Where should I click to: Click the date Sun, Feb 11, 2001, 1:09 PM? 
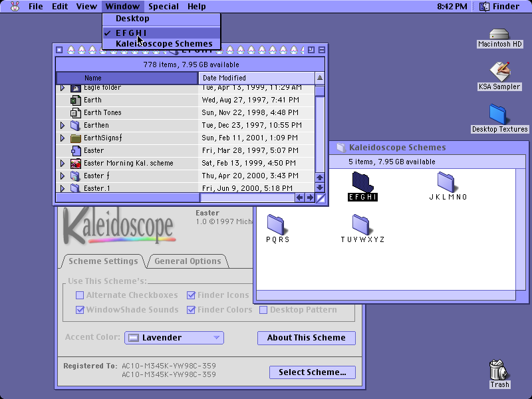point(250,138)
